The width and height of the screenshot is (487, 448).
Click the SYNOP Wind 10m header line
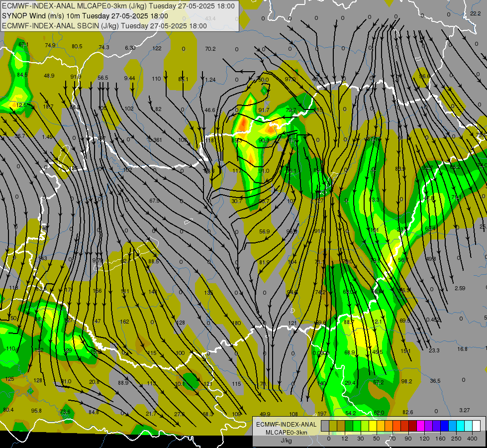tap(85, 16)
